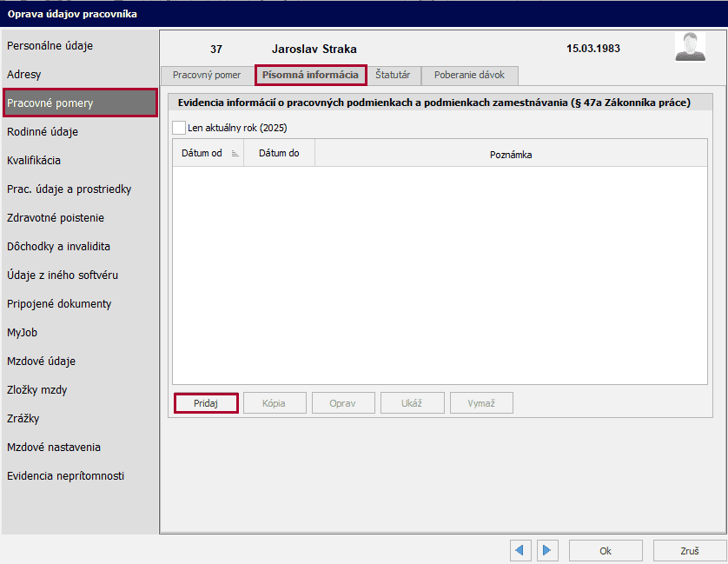This screenshot has height=564, width=728.
Task: Enable Len aktuálny rok (2025) checkbox
Action: (179, 128)
